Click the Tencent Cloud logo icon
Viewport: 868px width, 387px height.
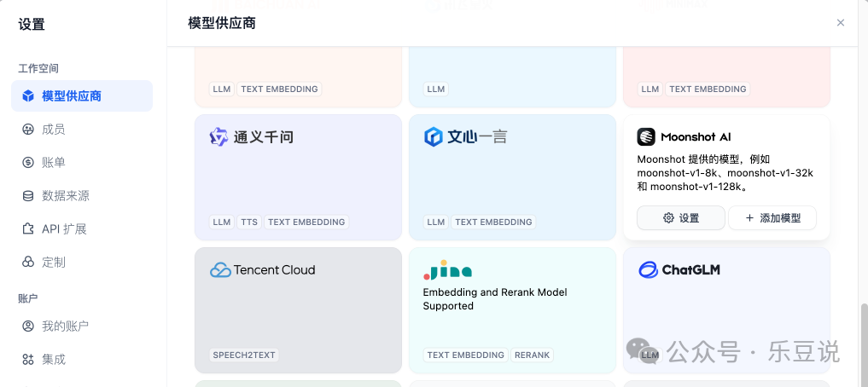pos(220,270)
